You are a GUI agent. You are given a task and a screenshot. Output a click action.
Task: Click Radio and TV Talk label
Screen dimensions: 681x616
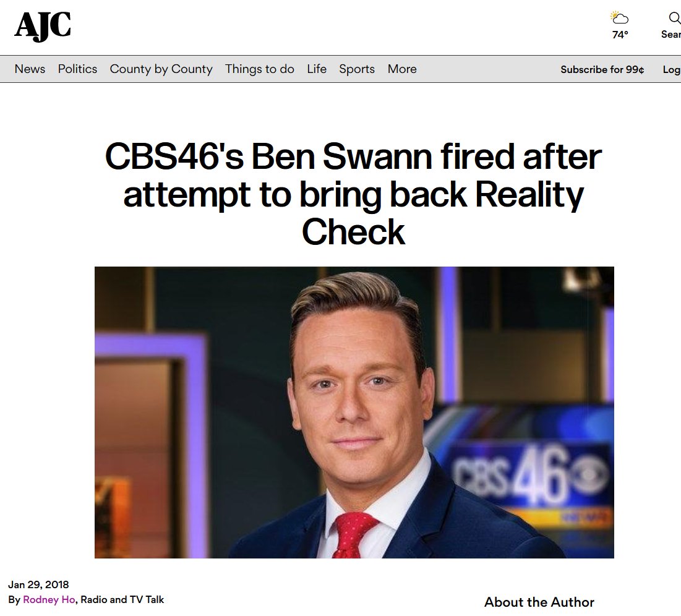(x=122, y=599)
